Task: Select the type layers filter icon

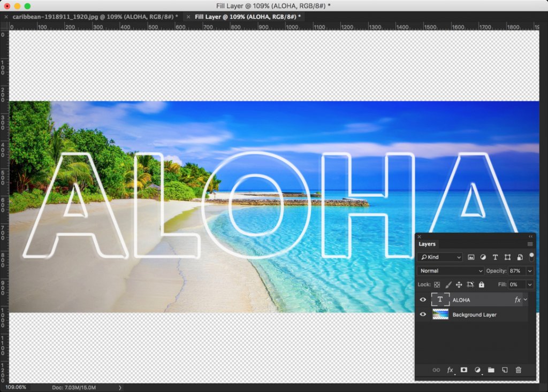Action: (495, 257)
